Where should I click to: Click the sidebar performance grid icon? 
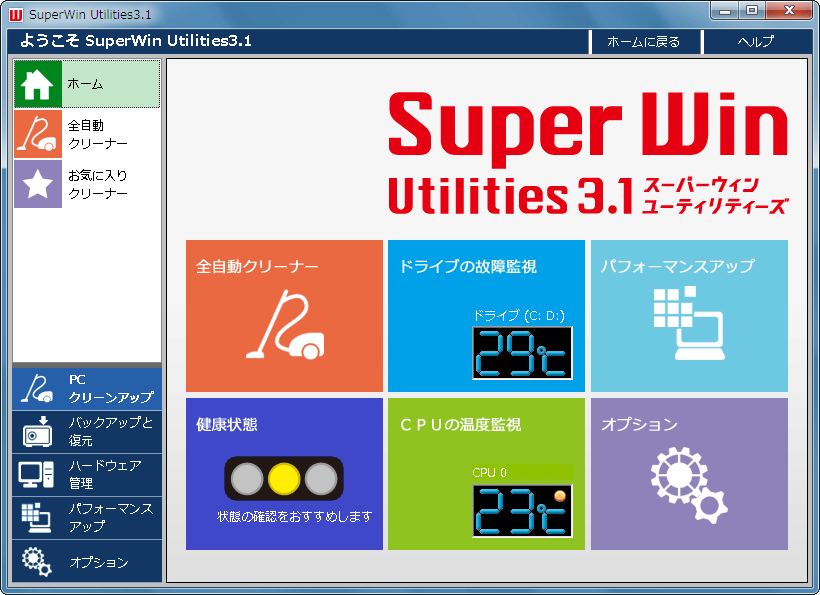click(x=36, y=518)
